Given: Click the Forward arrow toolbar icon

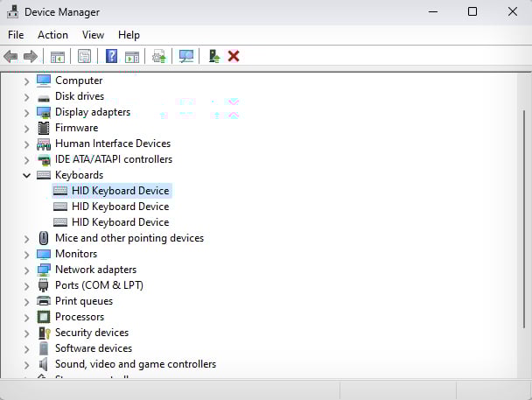Looking at the screenshot, I should tap(31, 56).
